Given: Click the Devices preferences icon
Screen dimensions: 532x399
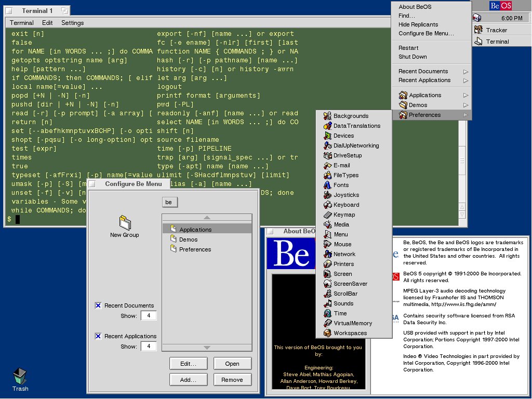Looking at the screenshot, I should pos(327,136).
